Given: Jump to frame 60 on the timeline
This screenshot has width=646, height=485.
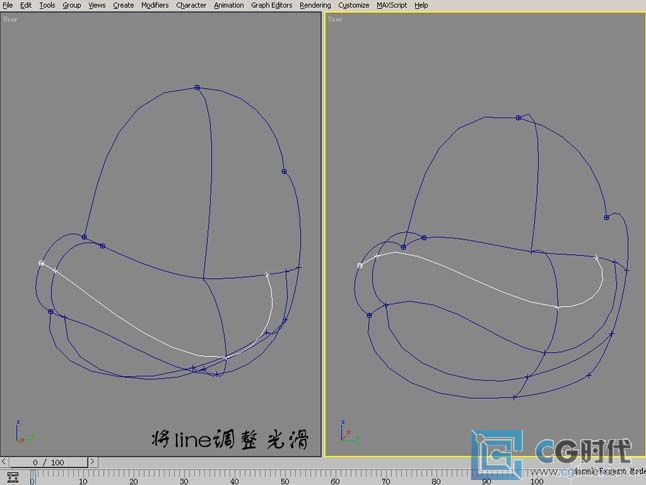Looking at the screenshot, I should pyautogui.click(x=335, y=481).
